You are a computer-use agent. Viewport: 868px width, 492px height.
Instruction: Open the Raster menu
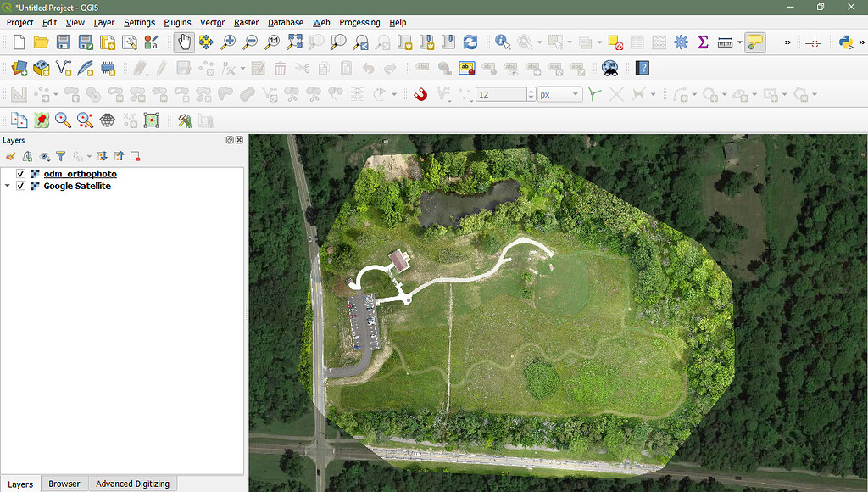coord(246,22)
